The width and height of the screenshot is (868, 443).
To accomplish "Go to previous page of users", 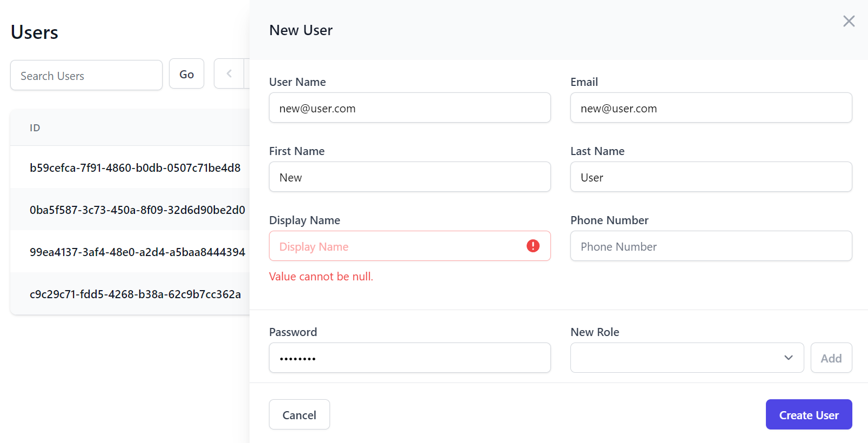I will tap(229, 73).
